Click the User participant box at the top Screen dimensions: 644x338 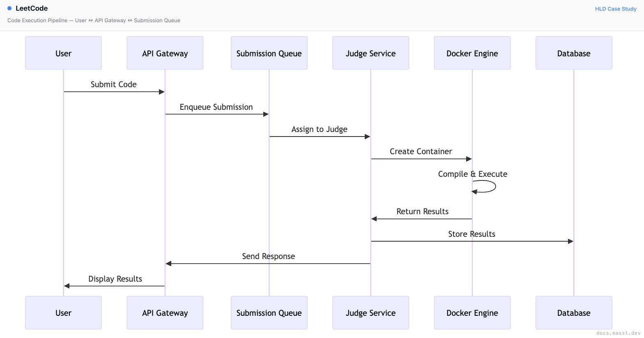(63, 53)
